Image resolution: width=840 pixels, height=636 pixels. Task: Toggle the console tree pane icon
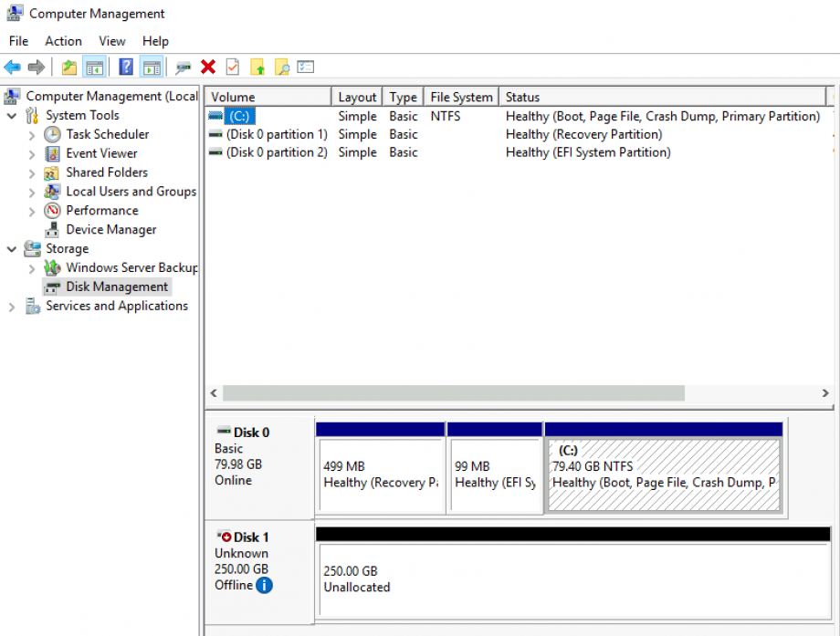pos(94,66)
